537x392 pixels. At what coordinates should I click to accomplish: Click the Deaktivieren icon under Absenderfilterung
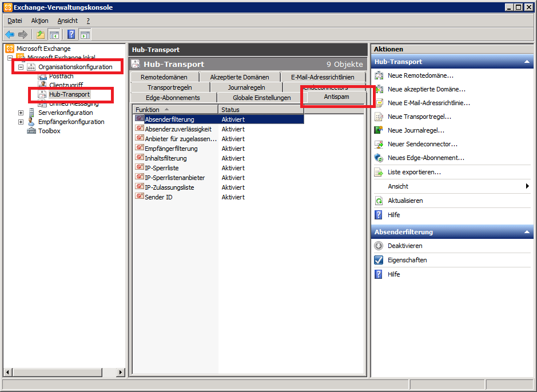pos(378,246)
